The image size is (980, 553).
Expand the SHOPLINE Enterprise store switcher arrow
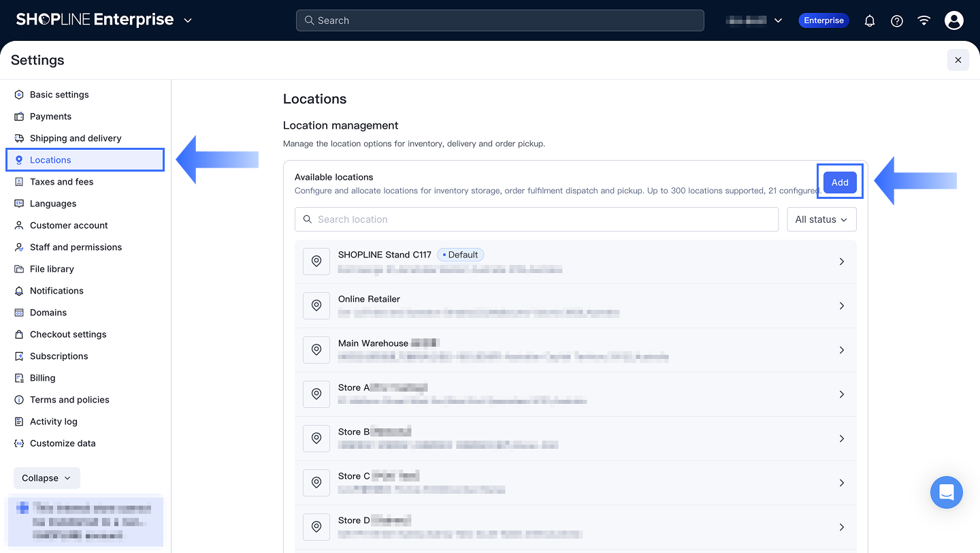coord(188,20)
